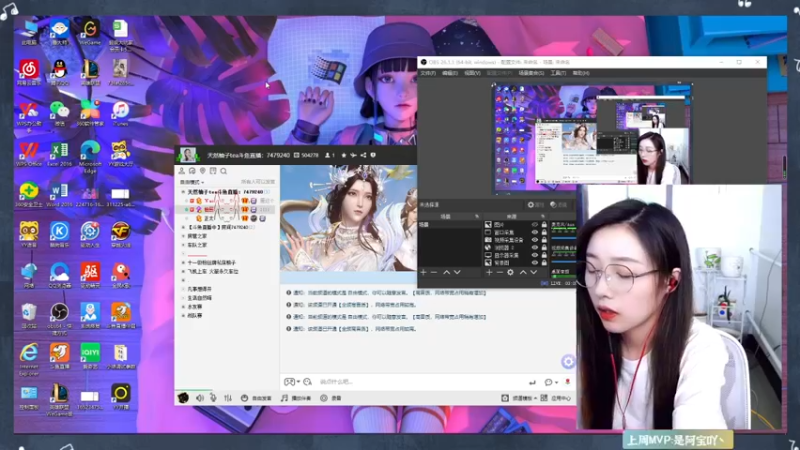Add a new source with OBS sources plus

(x=489, y=272)
